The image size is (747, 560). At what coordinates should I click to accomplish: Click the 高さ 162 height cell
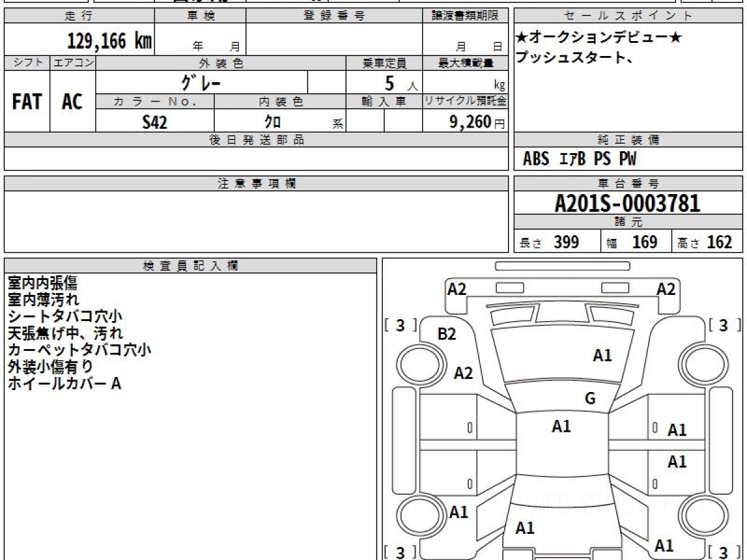coord(708,242)
